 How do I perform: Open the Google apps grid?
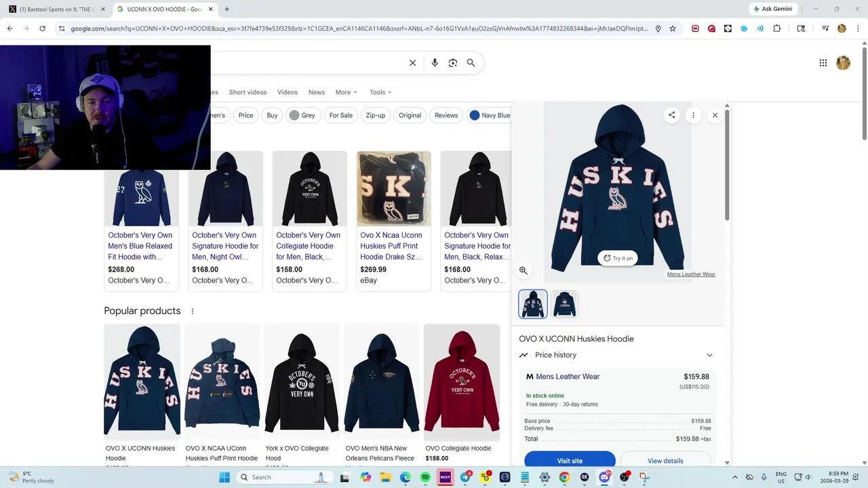coord(823,63)
